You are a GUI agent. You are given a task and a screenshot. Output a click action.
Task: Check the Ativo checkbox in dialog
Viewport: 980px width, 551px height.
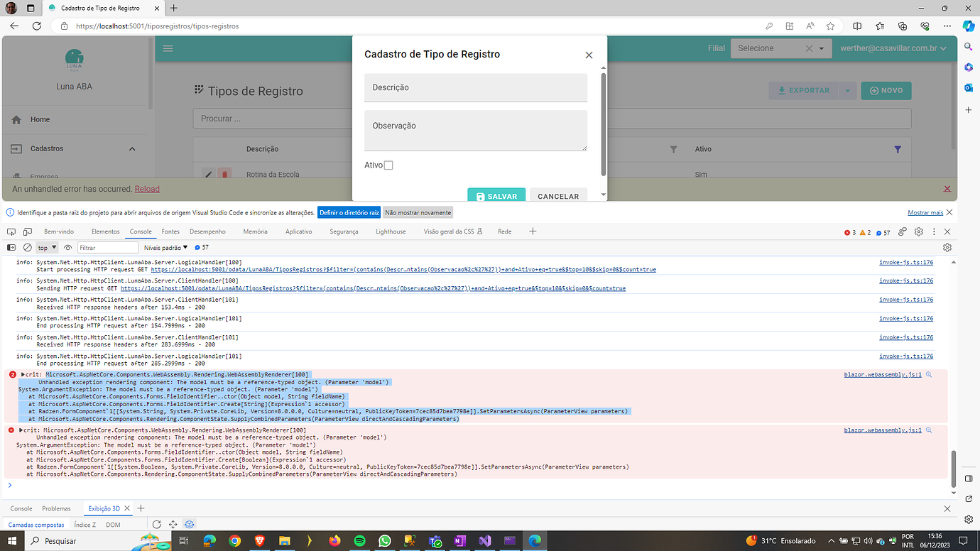[388, 165]
